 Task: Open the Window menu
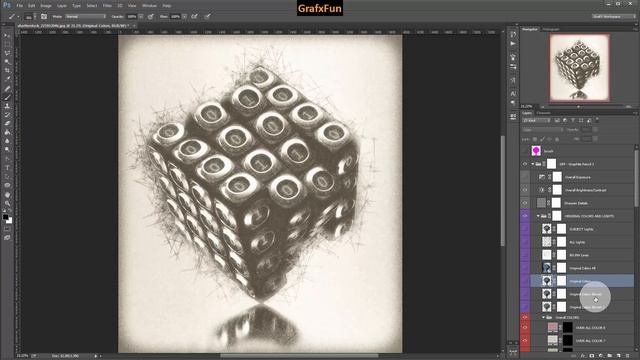149,6
